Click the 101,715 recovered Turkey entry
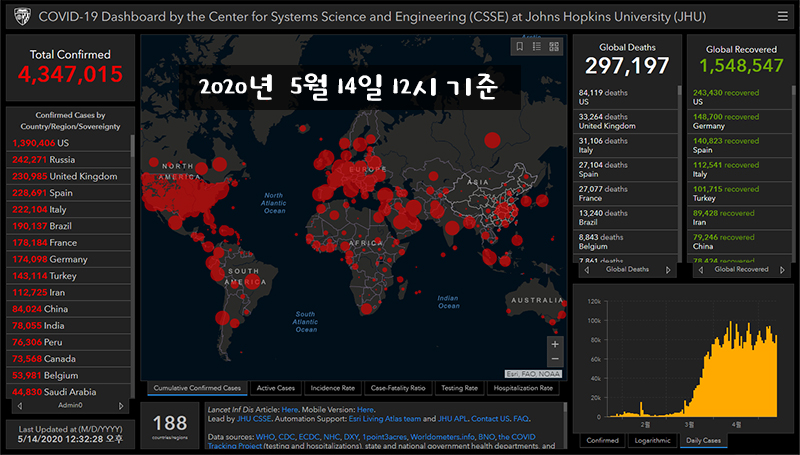 point(740,193)
